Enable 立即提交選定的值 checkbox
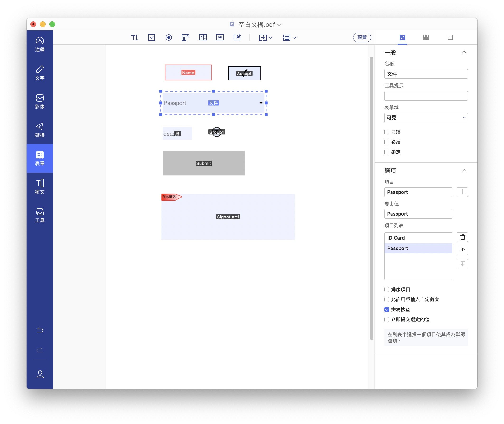Image resolution: width=504 pixels, height=424 pixels. [387, 319]
